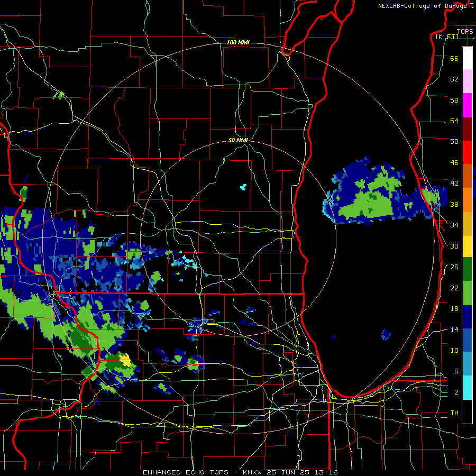This screenshot has width=476, height=476.
Task: Click the legend value '30'
Action: [x=454, y=246]
